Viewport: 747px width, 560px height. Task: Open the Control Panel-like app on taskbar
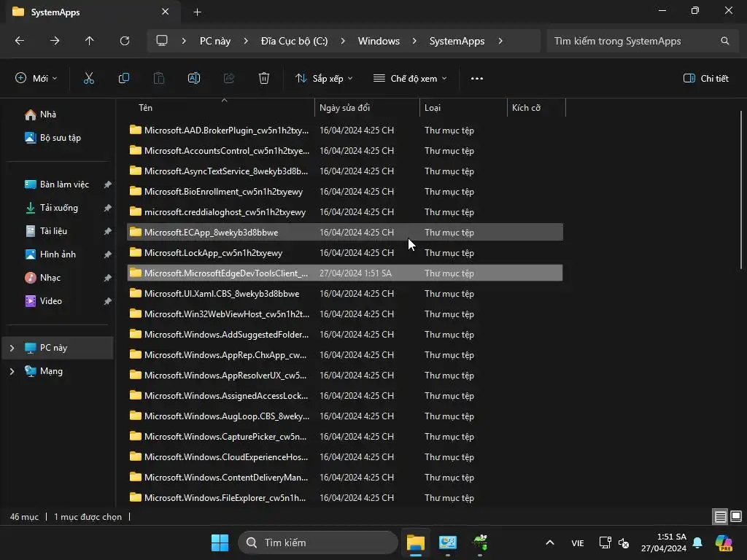pyautogui.click(x=448, y=542)
